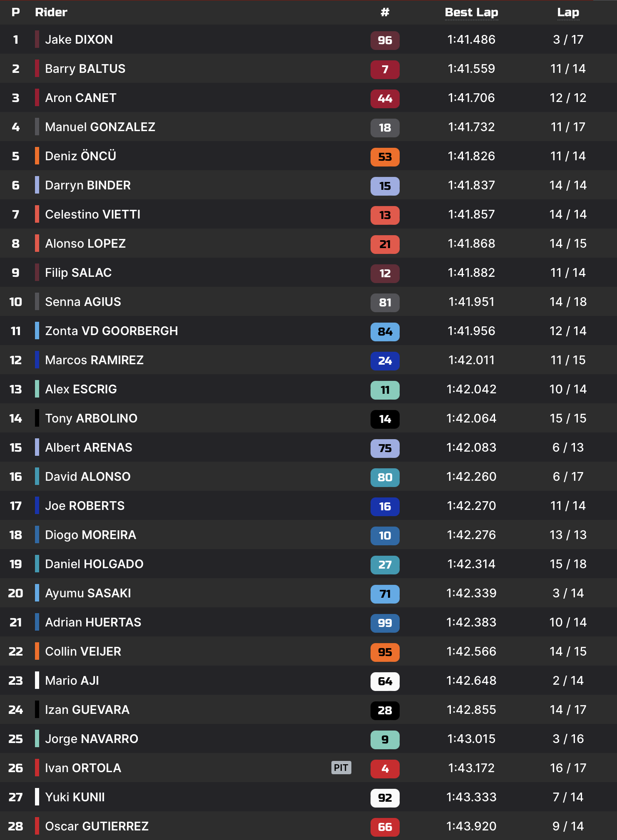Click the black number 14 badge
The height and width of the screenshot is (840, 617).
(385, 419)
